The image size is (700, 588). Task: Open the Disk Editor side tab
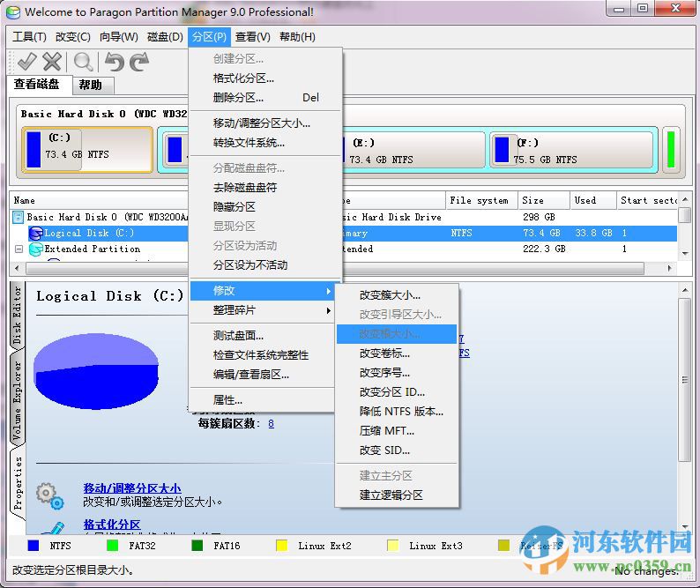(x=17, y=316)
